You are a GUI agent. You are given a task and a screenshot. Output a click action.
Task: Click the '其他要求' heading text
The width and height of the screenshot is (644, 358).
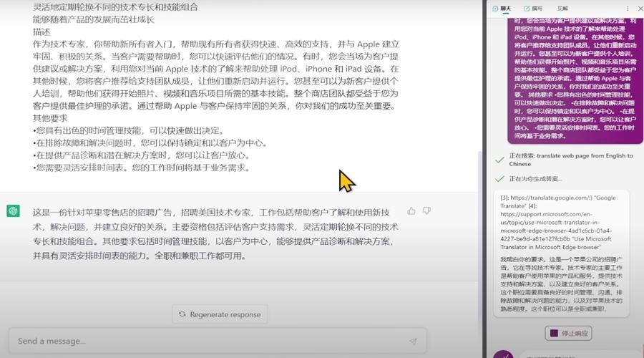[x=50, y=118]
